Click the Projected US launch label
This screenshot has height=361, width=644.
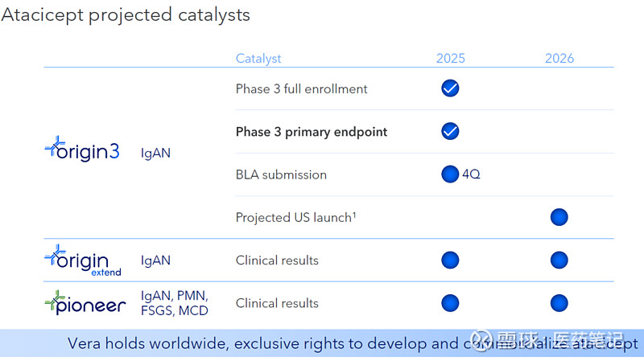pos(295,217)
